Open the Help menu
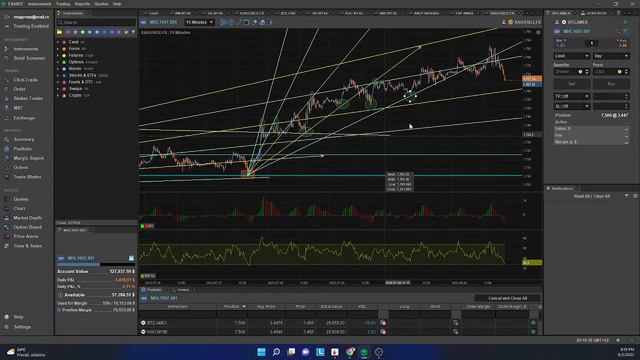The height and width of the screenshot is (360, 640). tap(117, 4)
